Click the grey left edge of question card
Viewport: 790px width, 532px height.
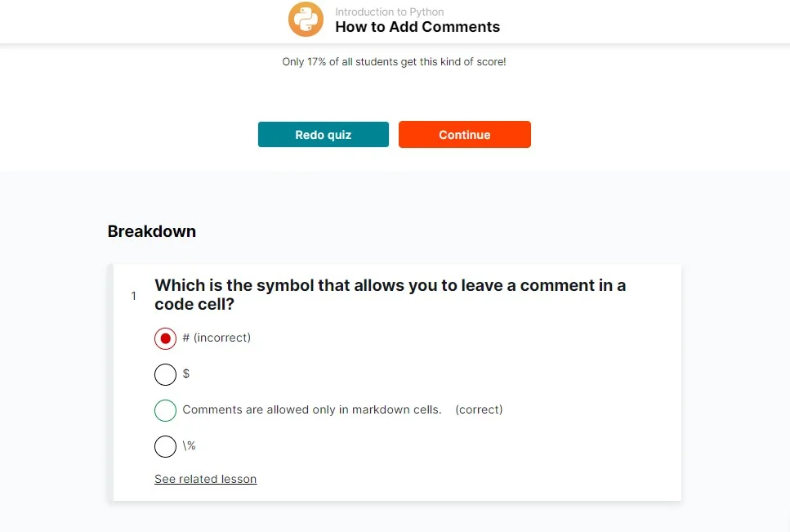[x=110, y=382]
